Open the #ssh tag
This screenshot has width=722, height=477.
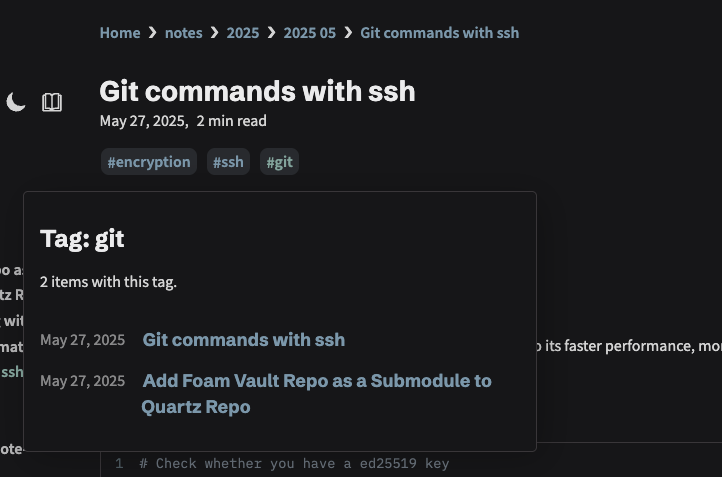pos(228,162)
